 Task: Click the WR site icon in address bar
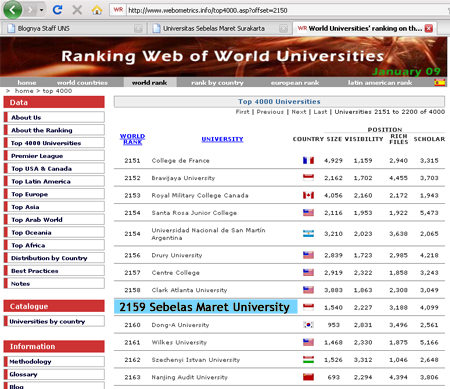[118, 10]
